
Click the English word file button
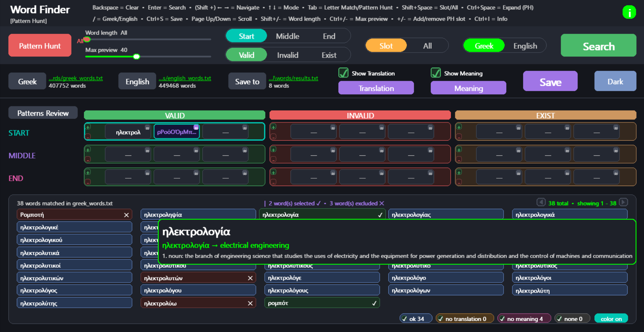click(137, 81)
